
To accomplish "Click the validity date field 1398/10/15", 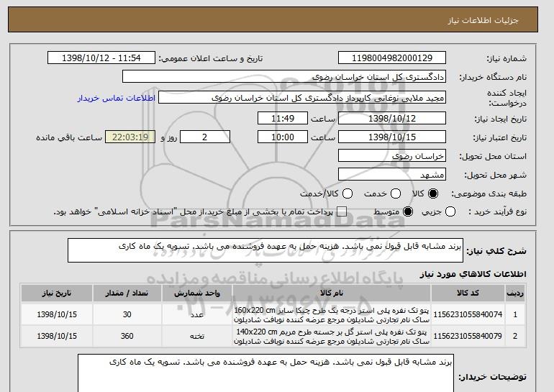I will 392,137.
